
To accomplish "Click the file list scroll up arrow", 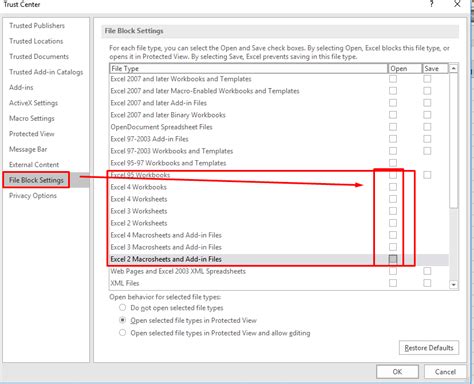I will (453, 68).
